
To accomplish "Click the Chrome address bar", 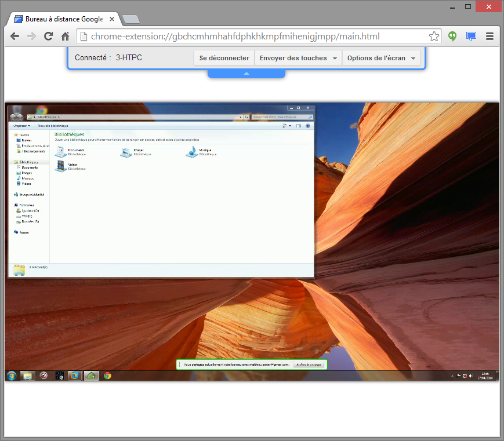I will pyautogui.click(x=255, y=36).
